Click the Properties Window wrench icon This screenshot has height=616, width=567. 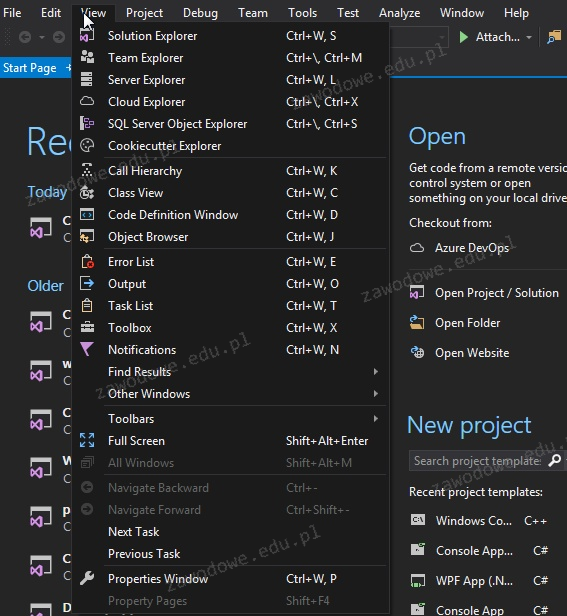click(x=87, y=578)
